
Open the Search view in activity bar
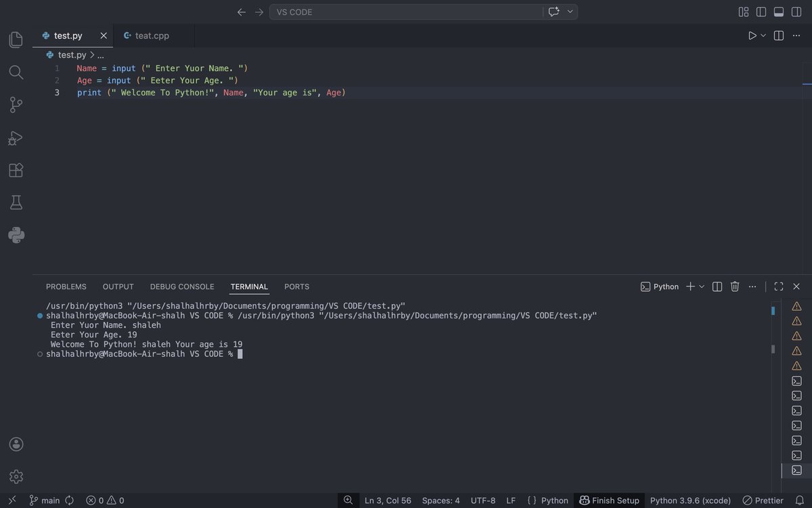(x=16, y=72)
